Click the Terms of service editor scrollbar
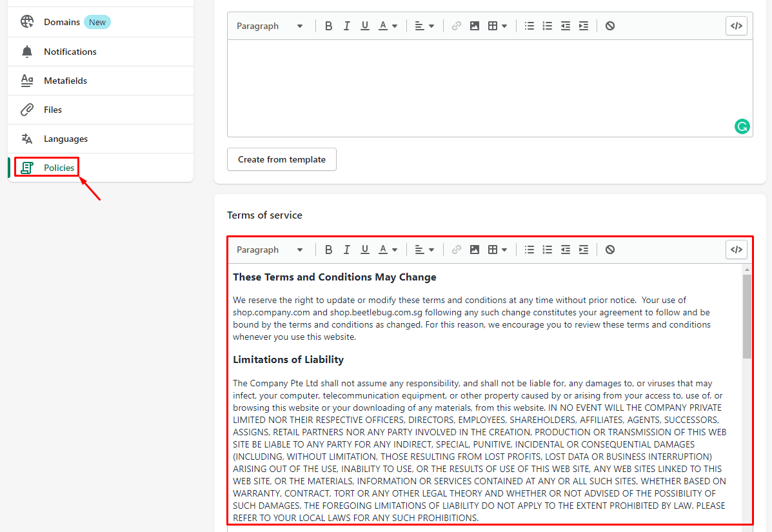Image resolution: width=772 pixels, height=532 pixels. 747,316
